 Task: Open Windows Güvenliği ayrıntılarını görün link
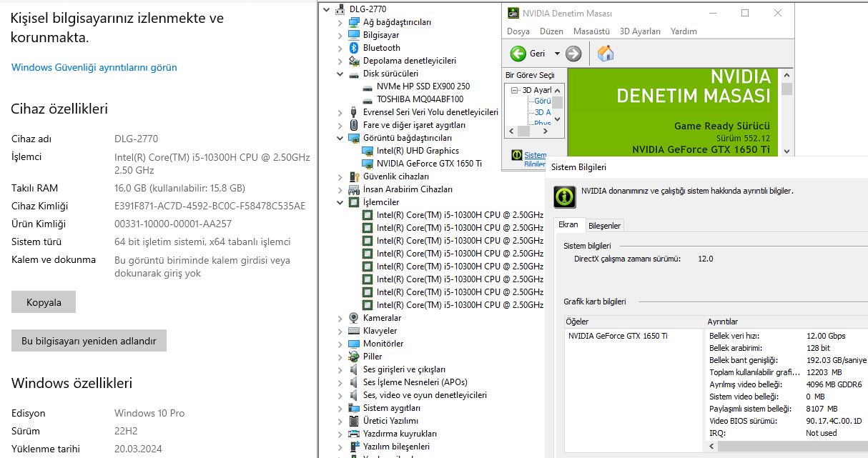pyautogui.click(x=94, y=67)
